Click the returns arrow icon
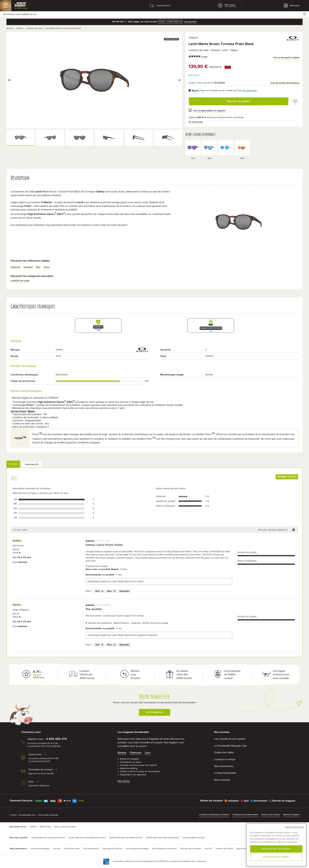This screenshot has height=868, width=309. point(124,674)
